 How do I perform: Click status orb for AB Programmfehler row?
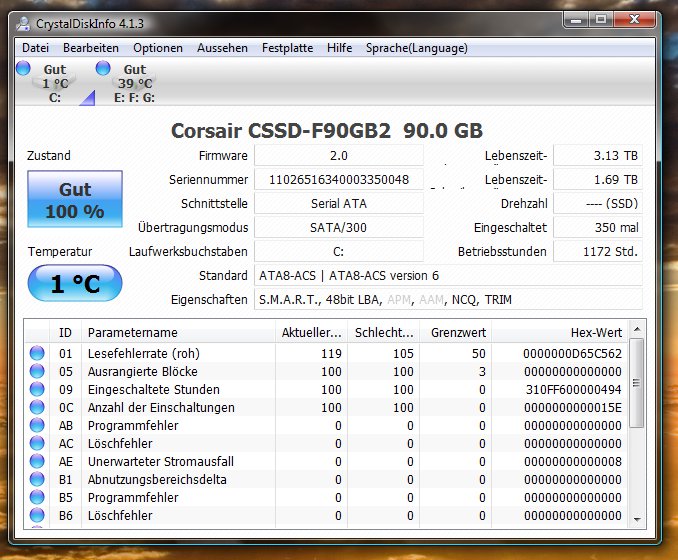37,426
